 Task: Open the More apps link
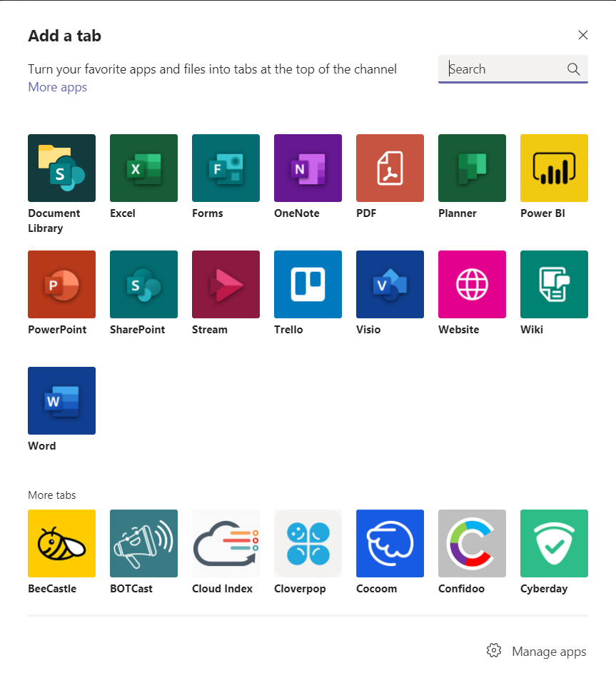pos(58,87)
